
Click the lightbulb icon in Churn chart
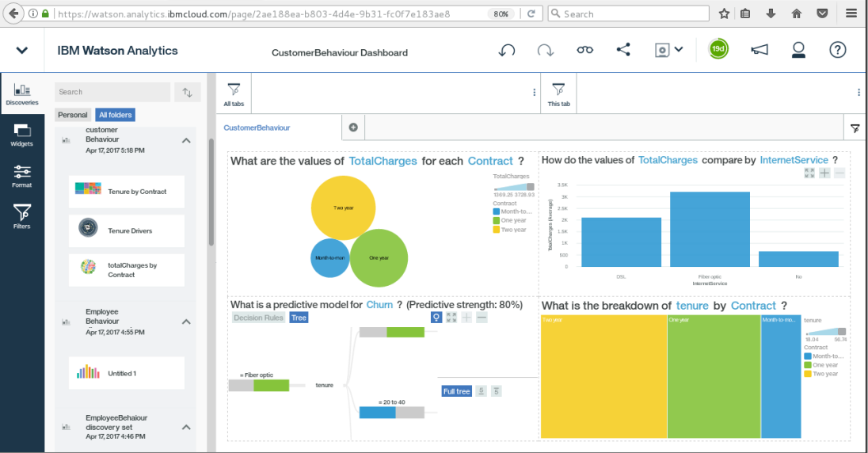point(436,318)
